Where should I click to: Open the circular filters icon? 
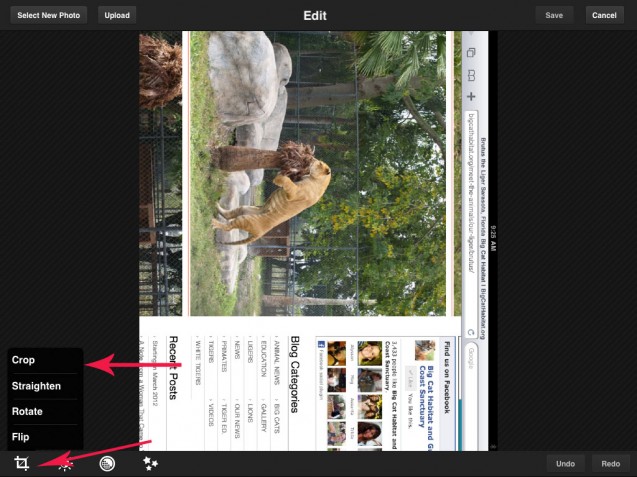click(x=107, y=464)
